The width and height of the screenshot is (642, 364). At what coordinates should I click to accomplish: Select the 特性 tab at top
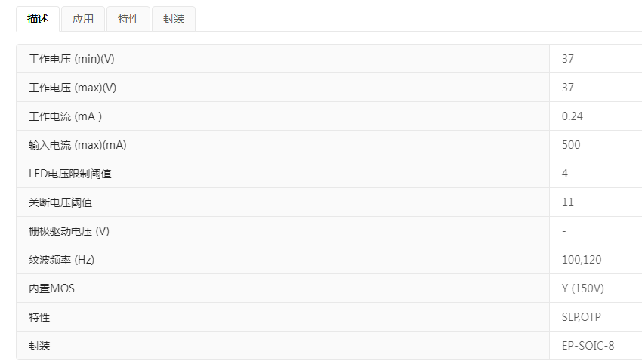coord(128,19)
